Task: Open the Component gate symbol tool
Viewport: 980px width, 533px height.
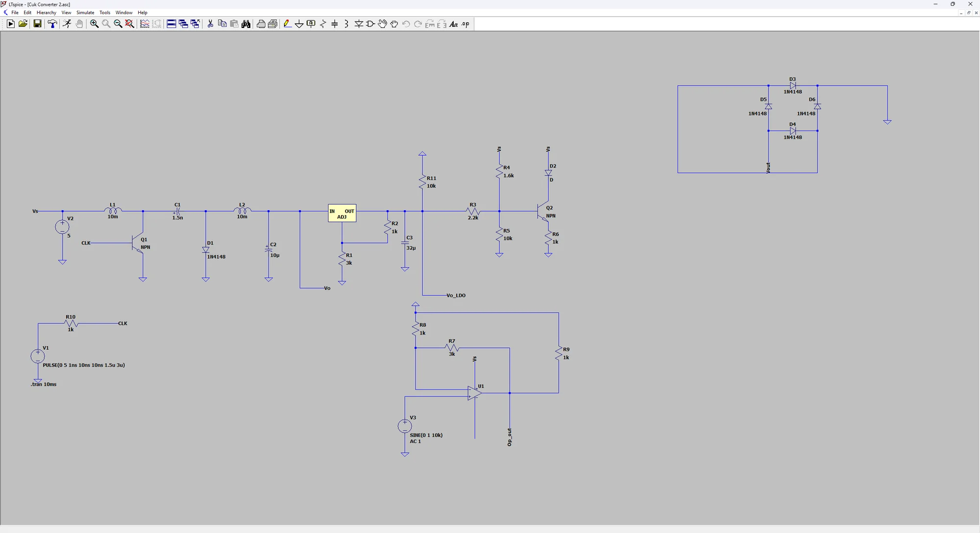Action: coord(370,24)
